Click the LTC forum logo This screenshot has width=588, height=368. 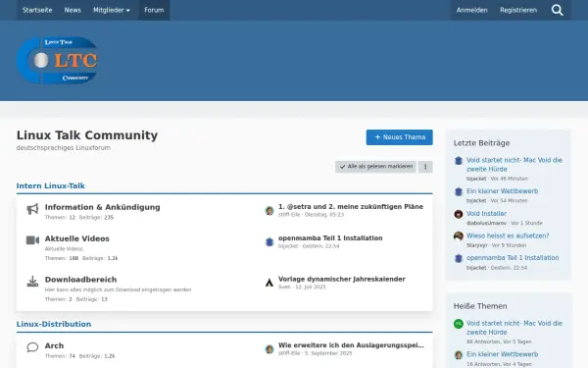click(58, 60)
